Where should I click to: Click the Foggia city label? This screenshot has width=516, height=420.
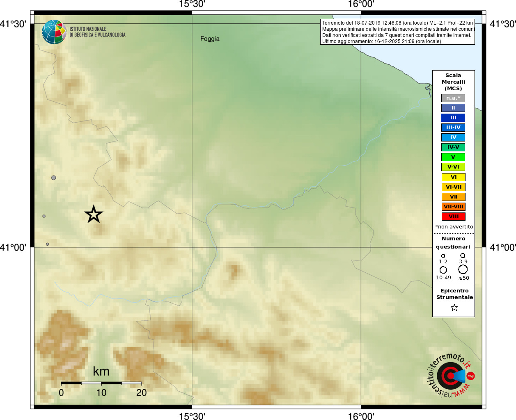pos(210,39)
